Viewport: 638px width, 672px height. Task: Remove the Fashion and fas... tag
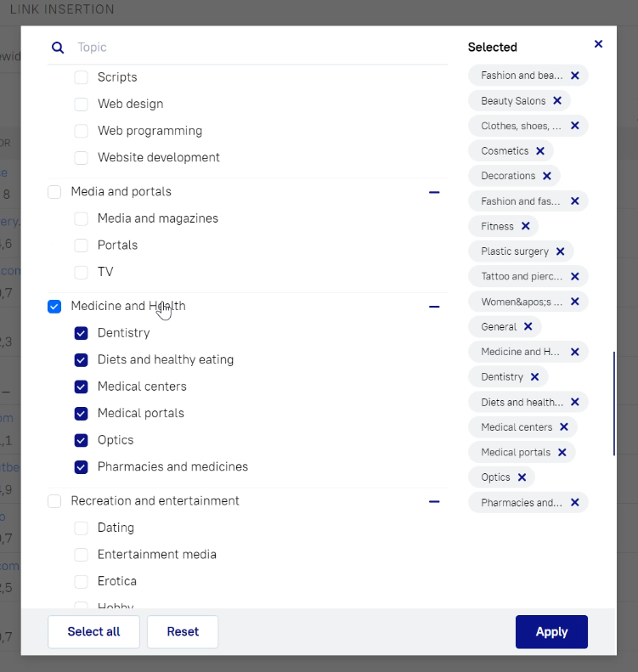(x=575, y=201)
